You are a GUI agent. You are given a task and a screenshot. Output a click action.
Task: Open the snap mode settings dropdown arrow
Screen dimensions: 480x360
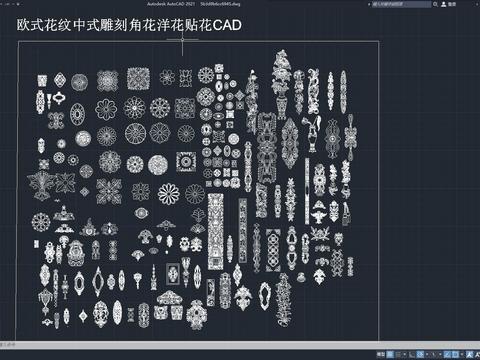click(x=405, y=354)
